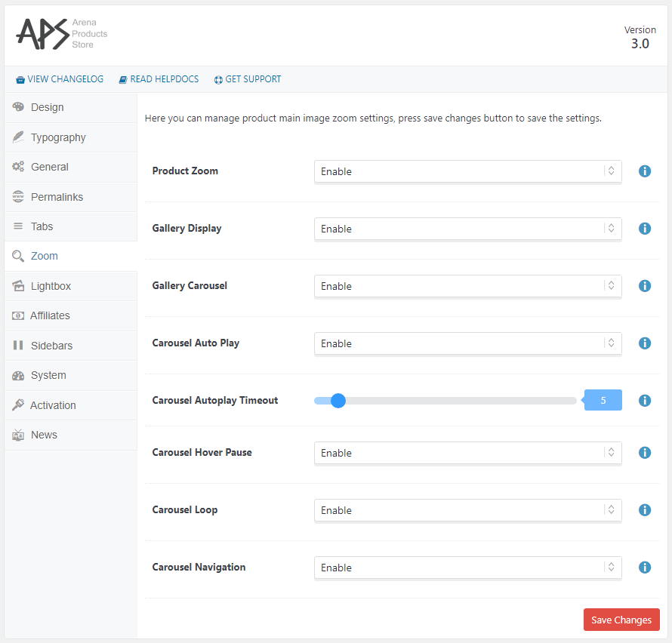
Task: Open the Get Support link
Action: tap(248, 79)
